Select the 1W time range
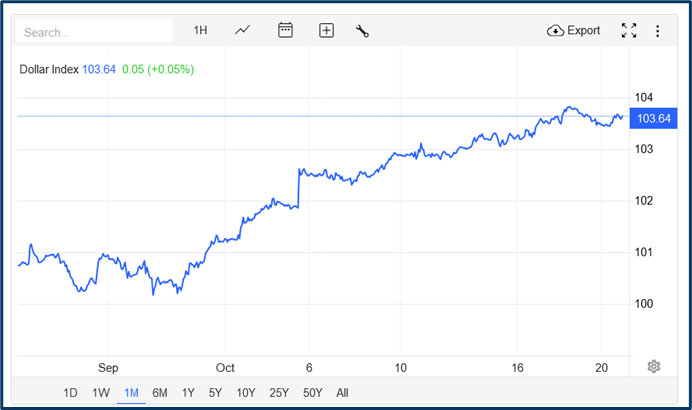The image size is (692, 410). 101,393
